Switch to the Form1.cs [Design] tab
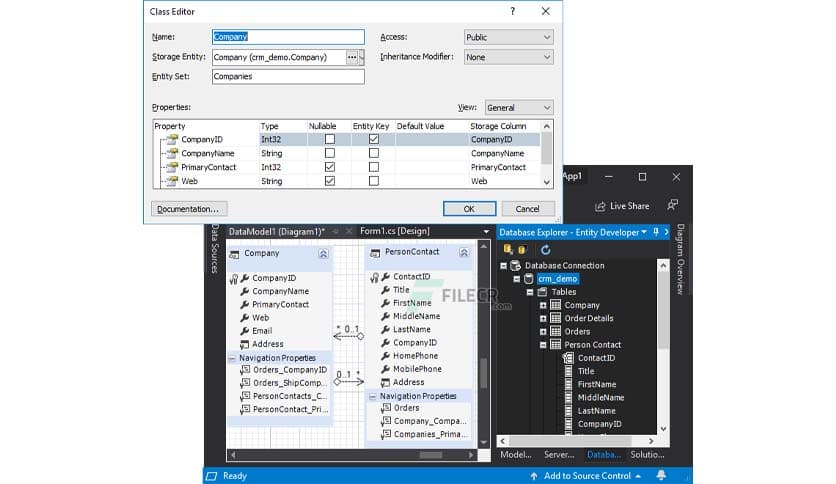 [395, 231]
